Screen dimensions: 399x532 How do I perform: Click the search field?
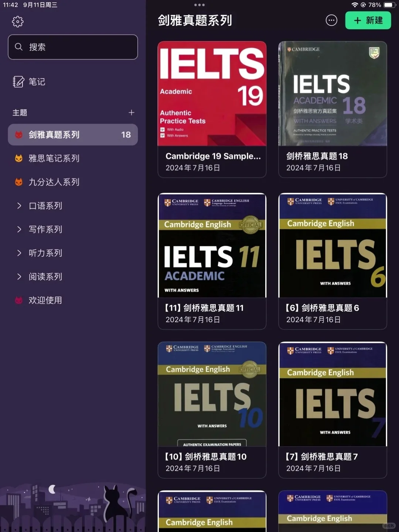[x=73, y=47]
